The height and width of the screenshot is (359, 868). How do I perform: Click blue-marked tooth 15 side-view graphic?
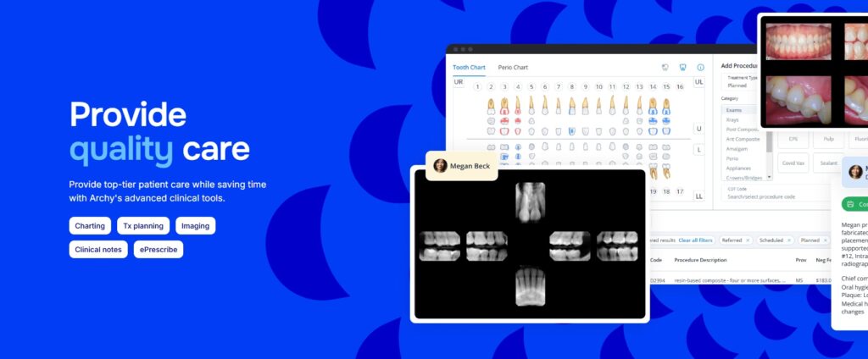(666, 106)
